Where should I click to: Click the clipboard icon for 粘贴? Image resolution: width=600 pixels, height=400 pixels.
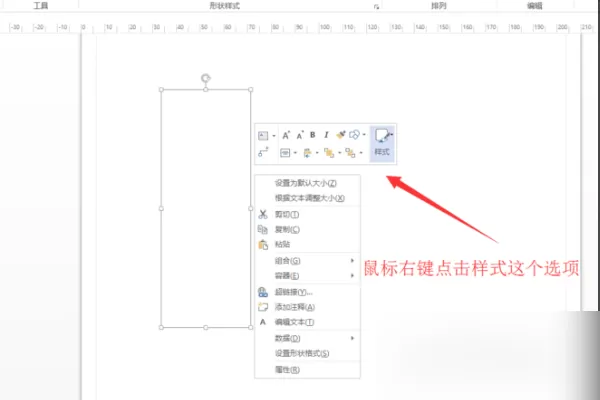pyautogui.click(x=263, y=245)
